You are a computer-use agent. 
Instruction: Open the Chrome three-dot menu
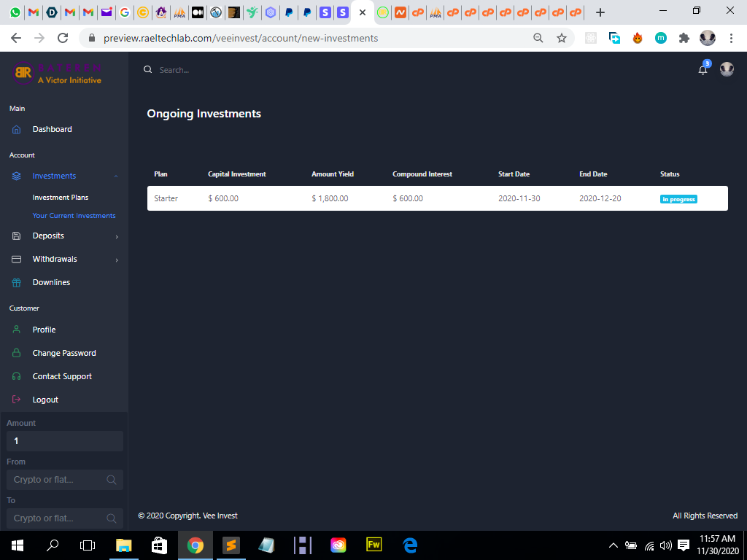(x=731, y=38)
